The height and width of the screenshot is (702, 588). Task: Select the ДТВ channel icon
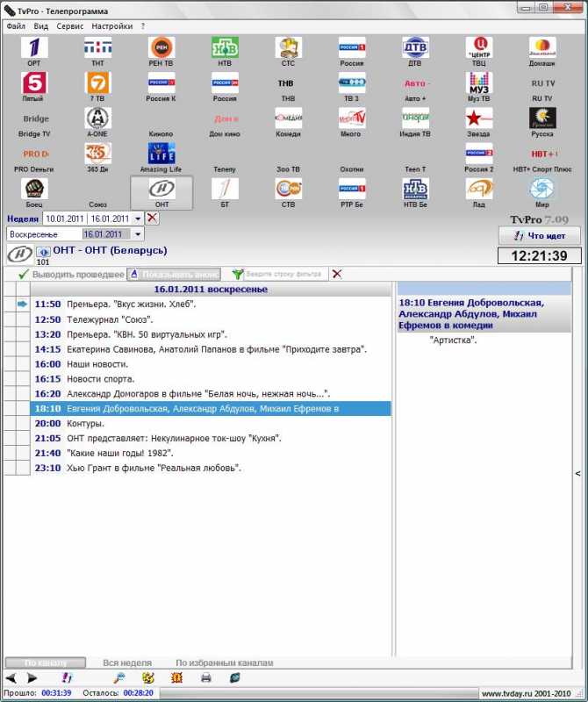coord(415,47)
